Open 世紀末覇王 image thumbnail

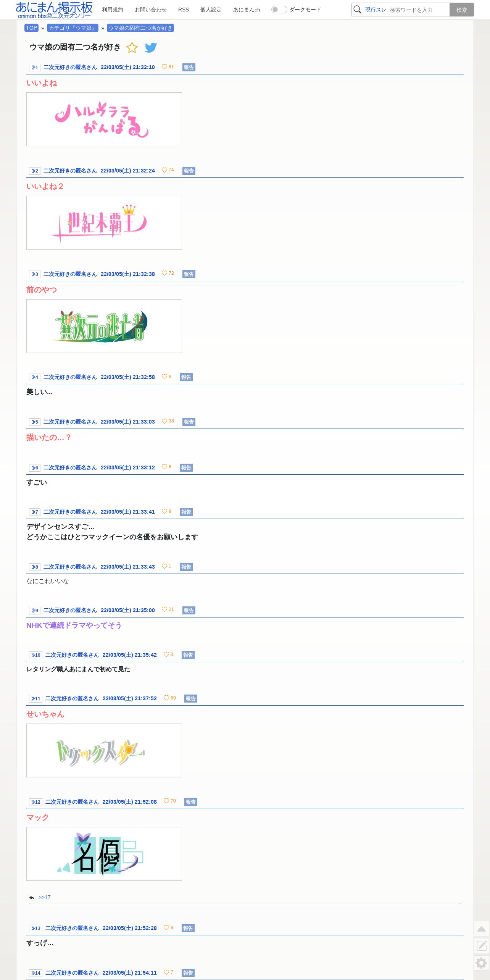pos(104,222)
